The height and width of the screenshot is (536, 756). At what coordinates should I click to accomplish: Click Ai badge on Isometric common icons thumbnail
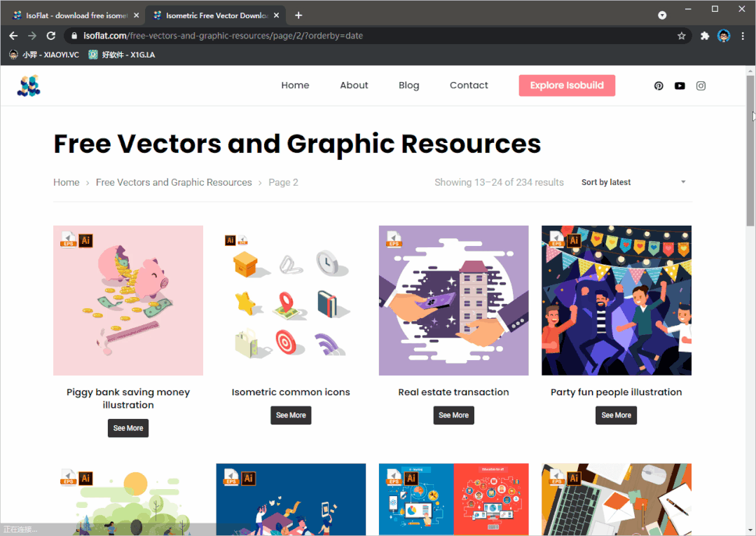(x=230, y=240)
